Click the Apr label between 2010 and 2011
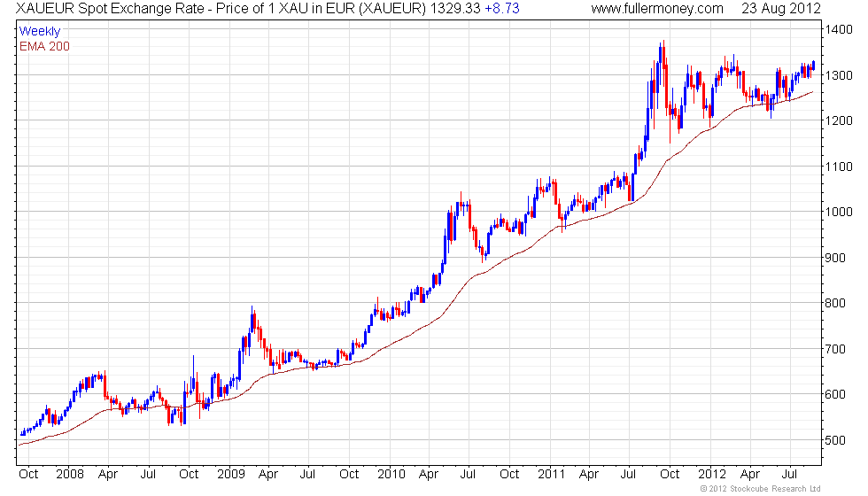Image resolution: width=868 pixels, height=496 pixels. click(429, 475)
